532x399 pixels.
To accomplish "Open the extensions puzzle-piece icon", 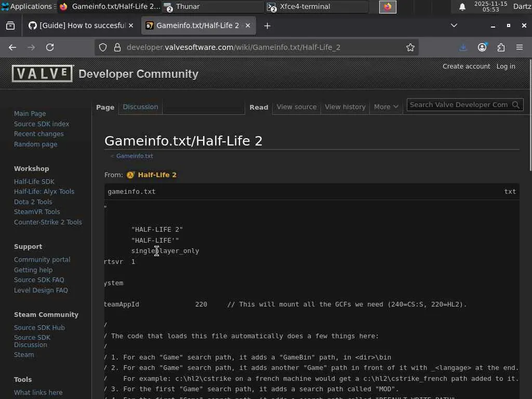I will point(501,47).
